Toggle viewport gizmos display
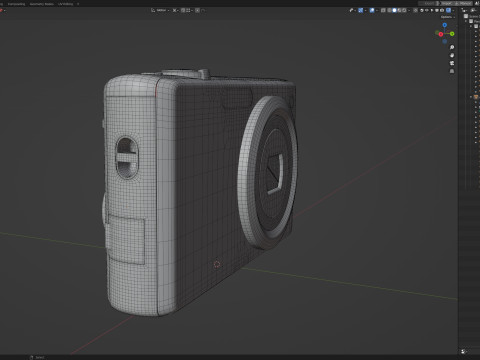This screenshot has height=360, width=480. coord(361,10)
